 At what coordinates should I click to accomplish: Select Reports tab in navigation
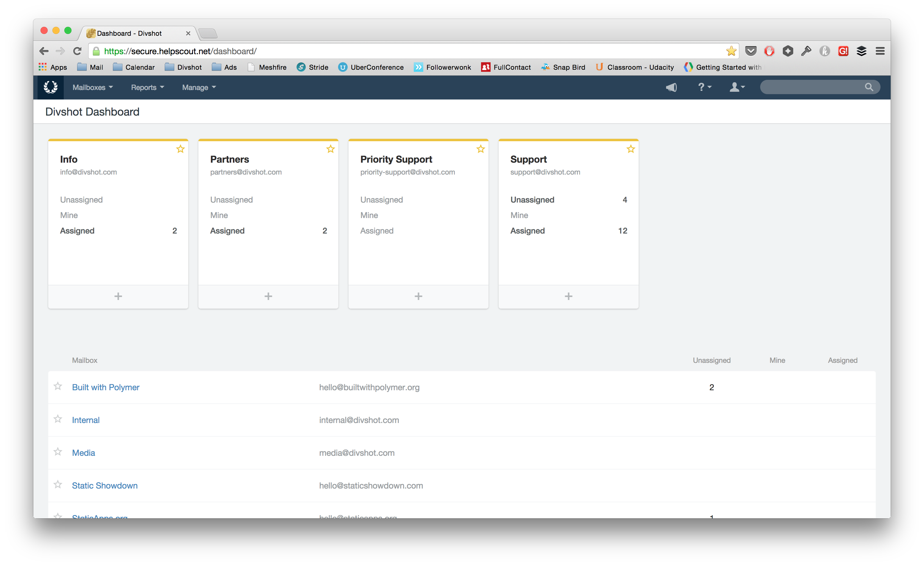[144, 87]
